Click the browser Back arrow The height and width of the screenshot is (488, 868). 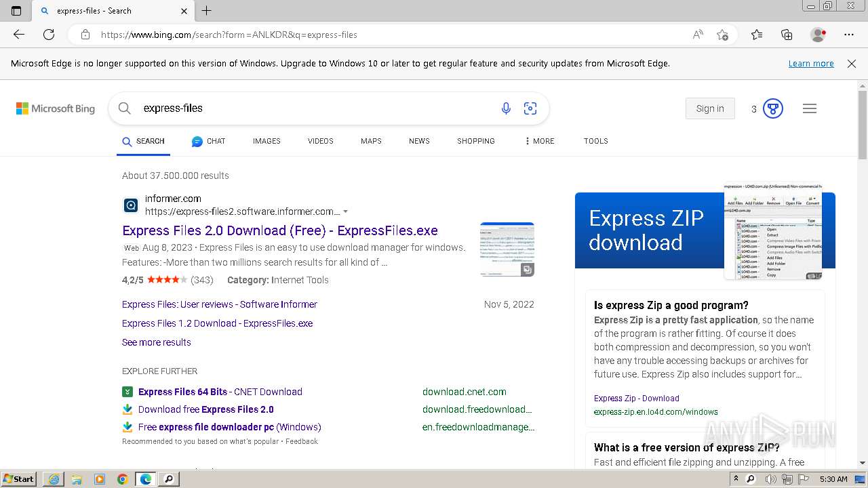coord(19,35)
